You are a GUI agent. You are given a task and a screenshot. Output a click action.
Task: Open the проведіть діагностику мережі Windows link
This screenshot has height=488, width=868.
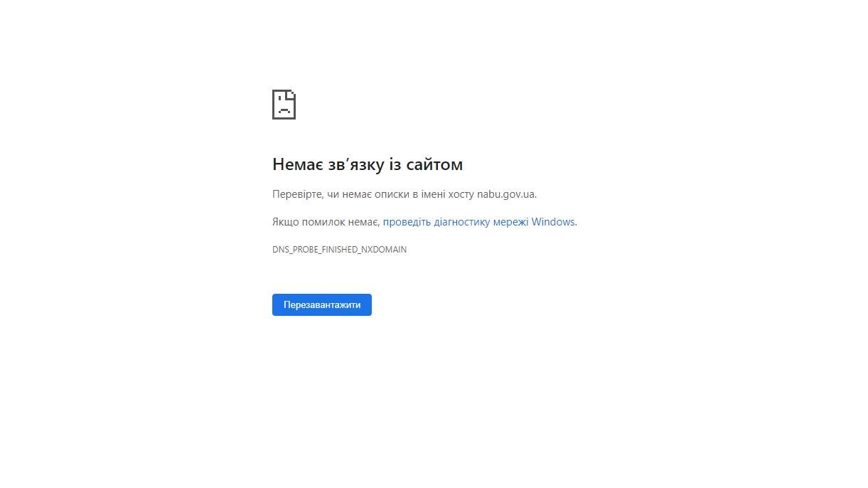(478, 222)
